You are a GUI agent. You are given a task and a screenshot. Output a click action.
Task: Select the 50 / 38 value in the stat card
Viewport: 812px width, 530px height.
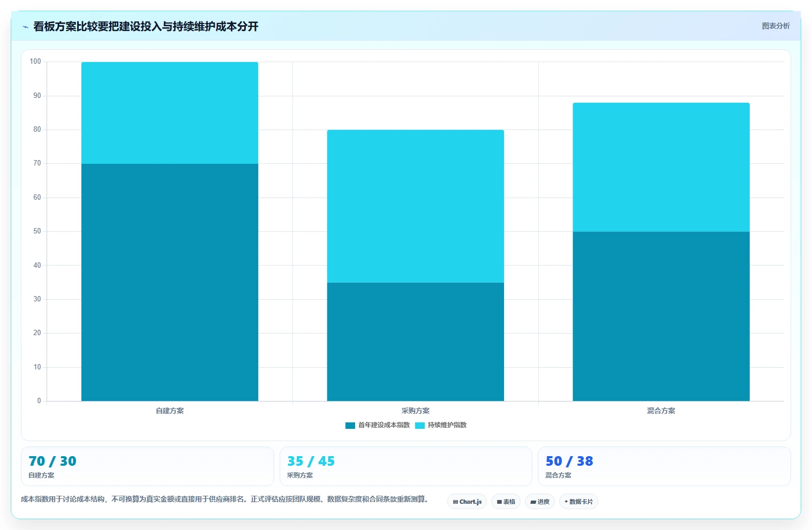coord(569,461)
